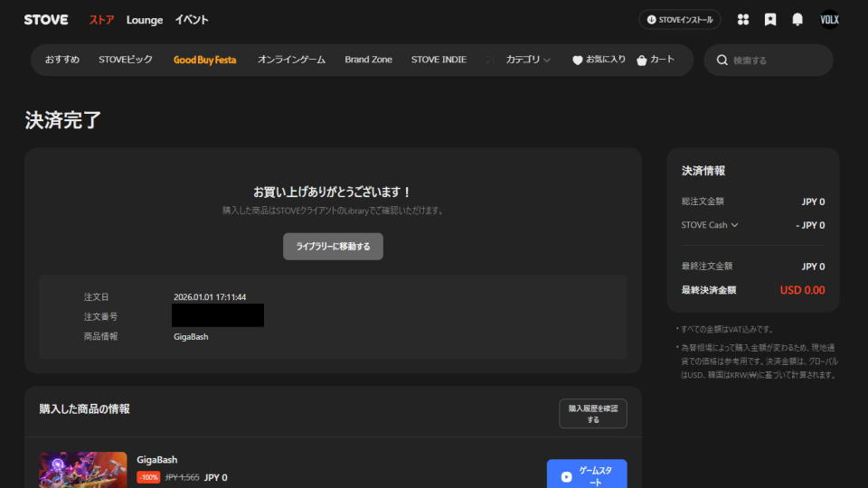Expand the STOVE Cash details chevron
Image resolution: width=868 pixels, height=488 pixels.
734,225
